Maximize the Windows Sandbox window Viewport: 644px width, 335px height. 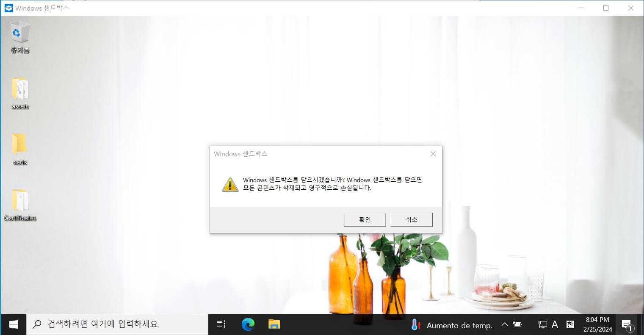click(x=605, y=8)
